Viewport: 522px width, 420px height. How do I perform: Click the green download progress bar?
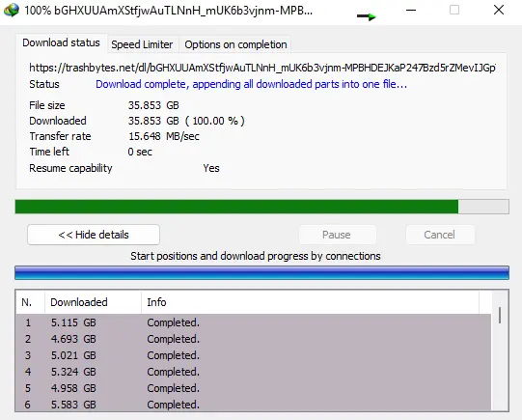262,207
